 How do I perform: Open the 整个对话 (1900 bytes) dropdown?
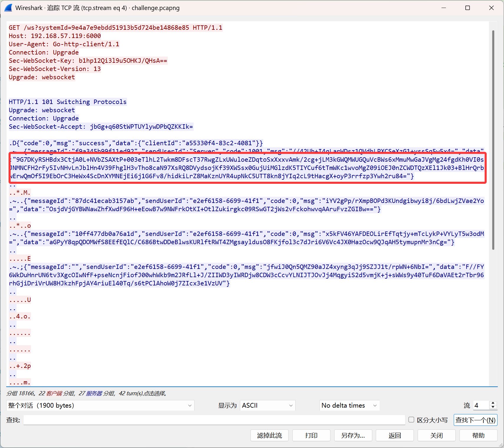[100, 405]
